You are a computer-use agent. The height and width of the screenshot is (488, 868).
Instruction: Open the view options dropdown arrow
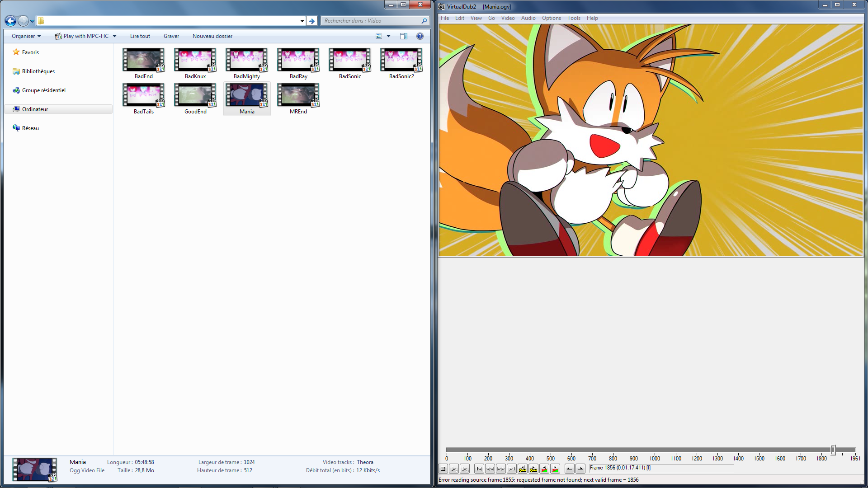(388, 36)
